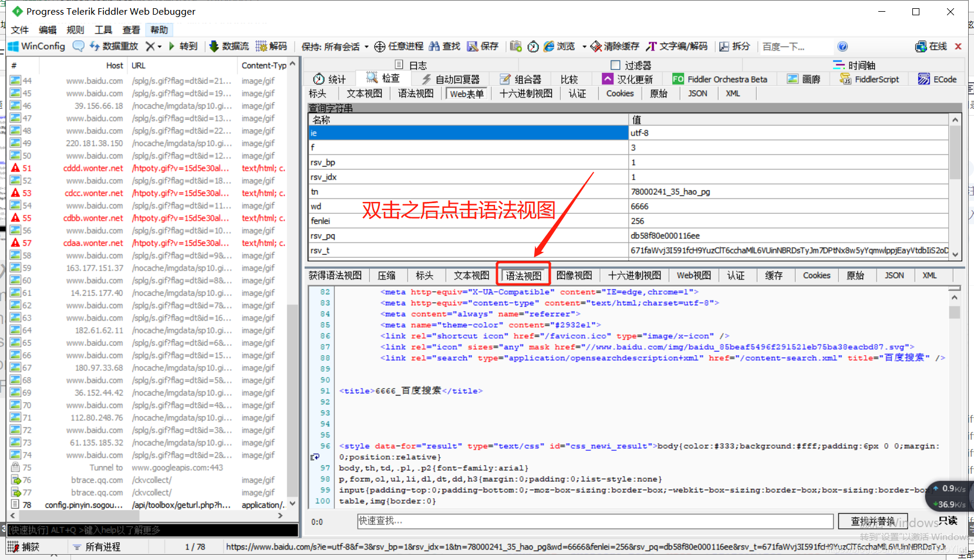This screenshot has width=974, height=560.
Task: Open the 统计 statistics tab
Action: [x=330, y=79]
